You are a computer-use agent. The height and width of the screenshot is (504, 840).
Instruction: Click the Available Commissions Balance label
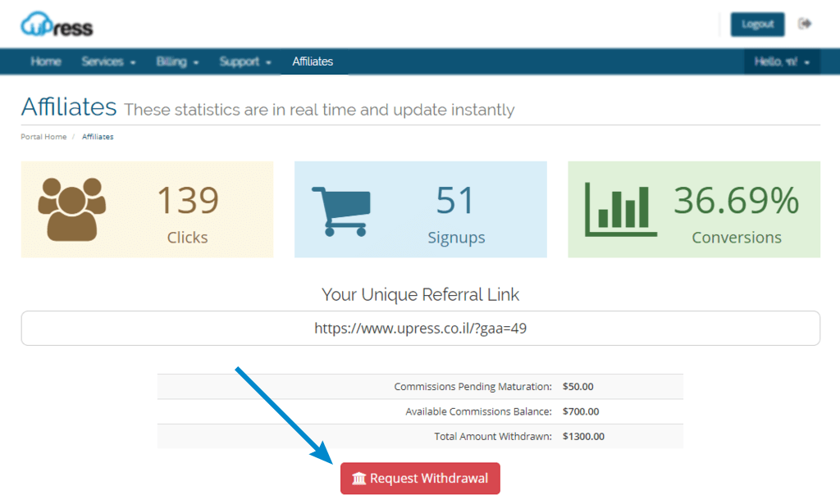click(x=478, y=411)
